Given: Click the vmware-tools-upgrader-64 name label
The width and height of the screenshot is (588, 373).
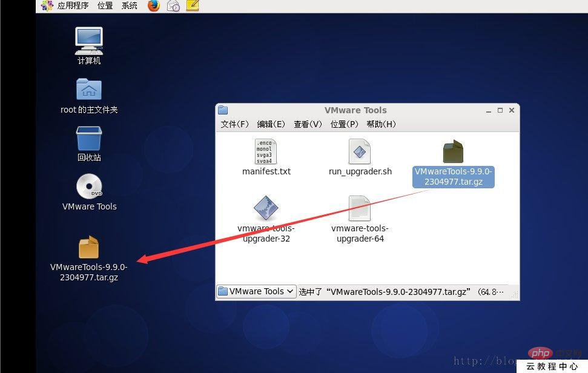Looking at the screenshot, I should point(360,233).
